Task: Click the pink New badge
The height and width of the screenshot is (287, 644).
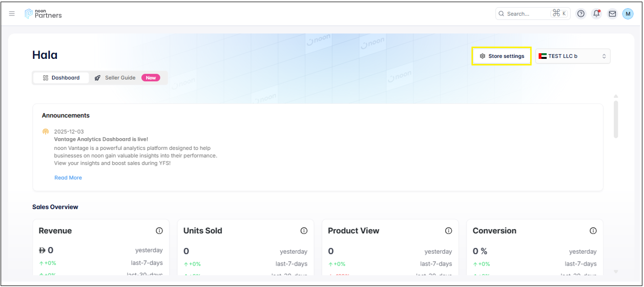Action: (151, 78)
